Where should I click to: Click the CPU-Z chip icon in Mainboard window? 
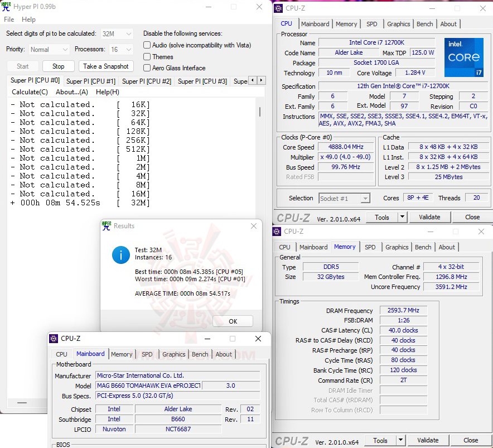54,339
